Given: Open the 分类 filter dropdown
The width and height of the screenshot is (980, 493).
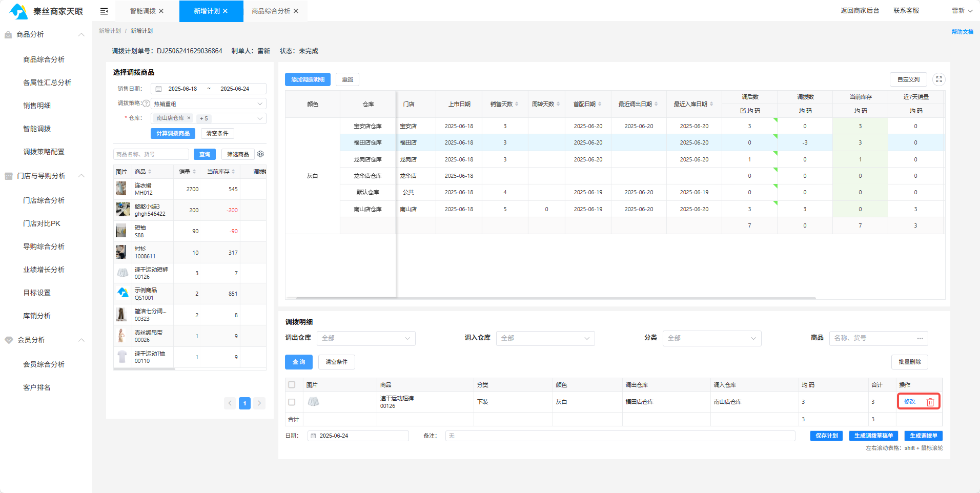Looking at the screenshot, I should [x=712, y=338].
